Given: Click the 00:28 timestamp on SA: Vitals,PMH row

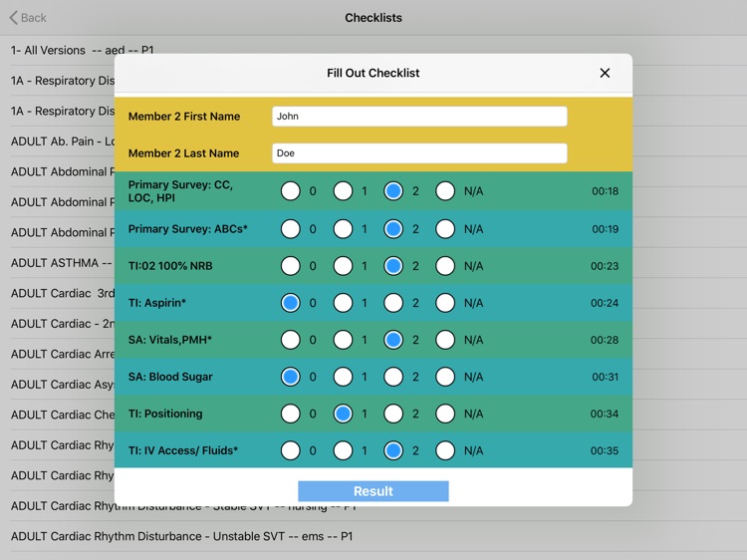Looking at the screenshot, I should click(x=605, y=340).
